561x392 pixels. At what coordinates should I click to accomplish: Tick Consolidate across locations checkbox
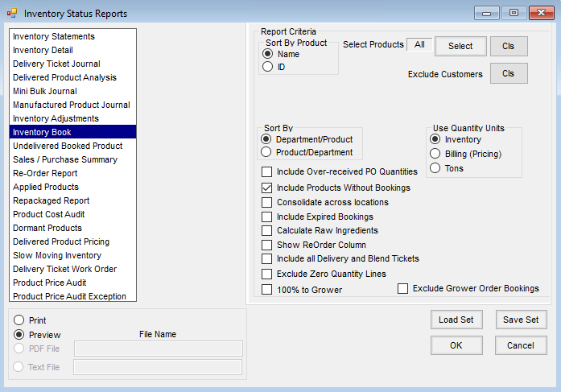[267, 202]
